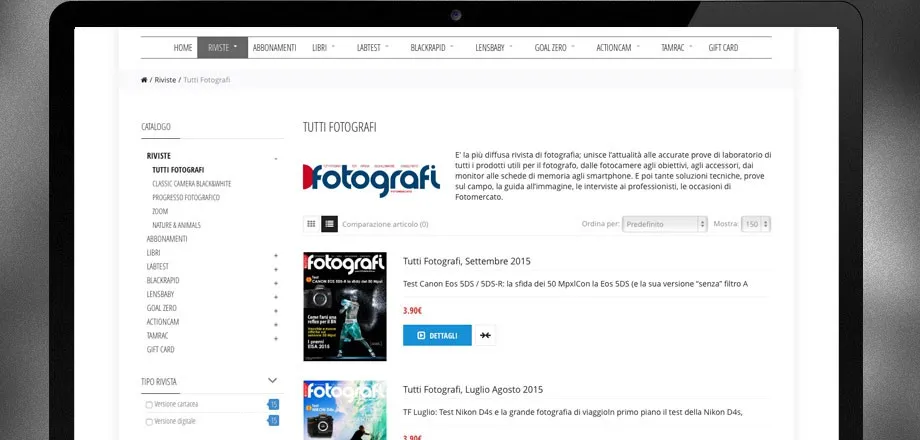
Task: Switch to list view layout
Action: pos(330,224)
